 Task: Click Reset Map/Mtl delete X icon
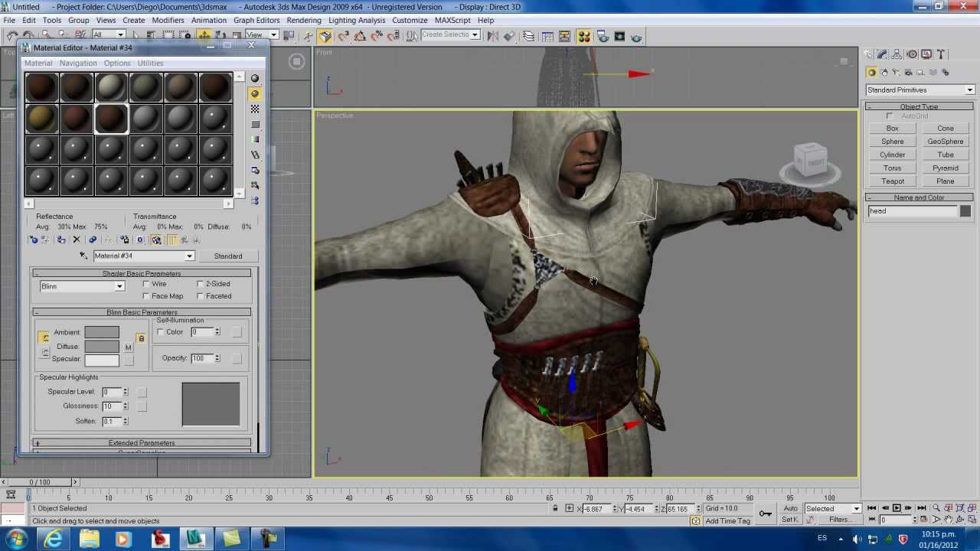pos(76,240)
